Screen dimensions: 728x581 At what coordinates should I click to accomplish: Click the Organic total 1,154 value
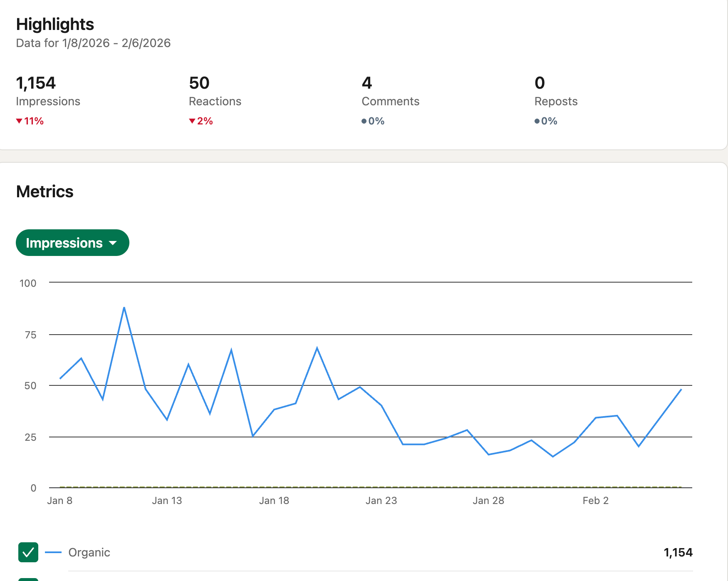pyautogui.click(x=678, y=552)
